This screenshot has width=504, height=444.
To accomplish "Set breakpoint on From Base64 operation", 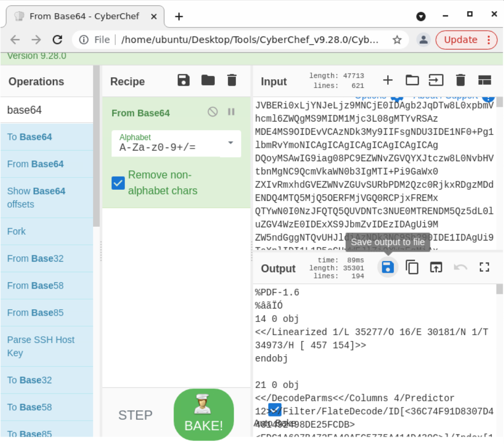I will (231, 112).
